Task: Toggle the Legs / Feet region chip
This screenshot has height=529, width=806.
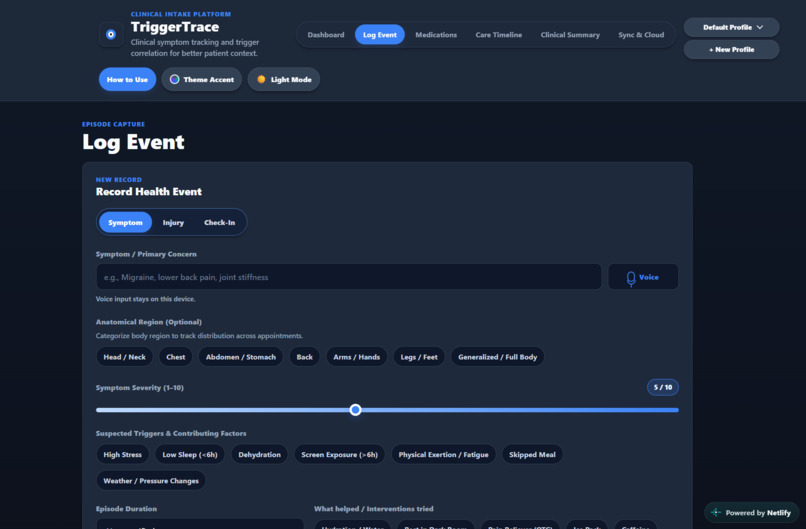Action: click(x=419, y=357)
